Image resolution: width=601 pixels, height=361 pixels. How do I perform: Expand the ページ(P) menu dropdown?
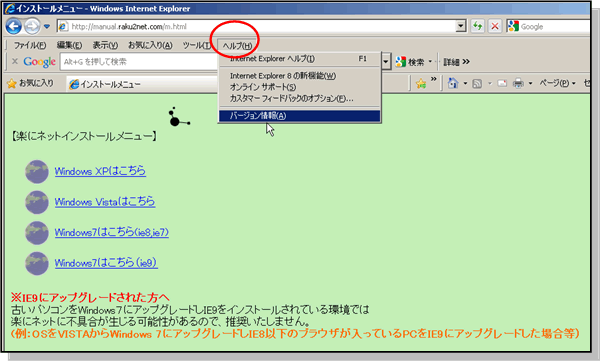pos(557,83)
